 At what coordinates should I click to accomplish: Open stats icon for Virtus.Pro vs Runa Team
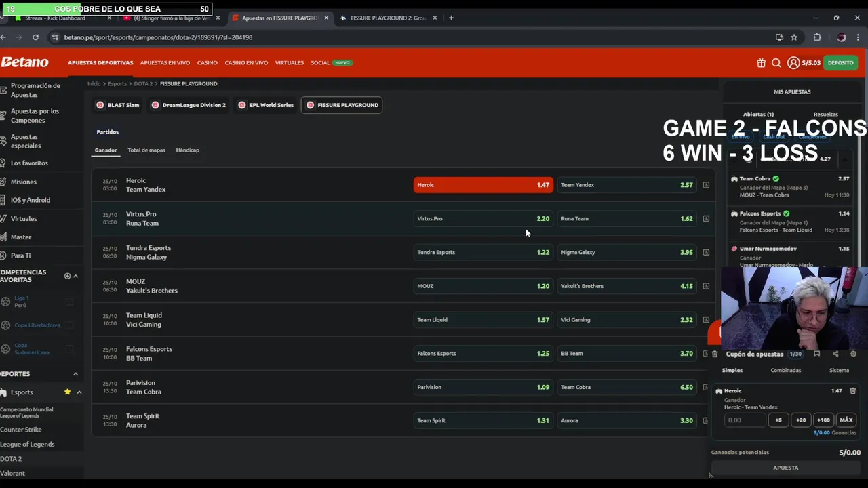706,219
